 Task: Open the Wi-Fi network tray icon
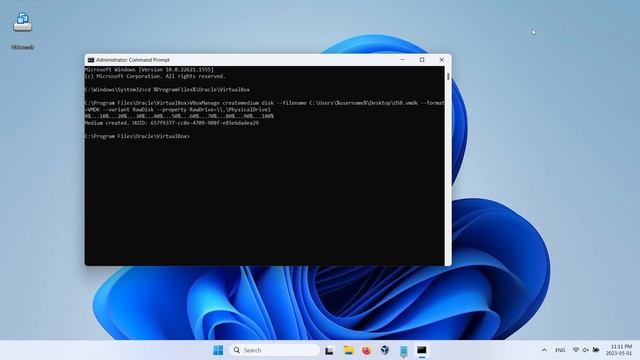click(x=576, y=350)
